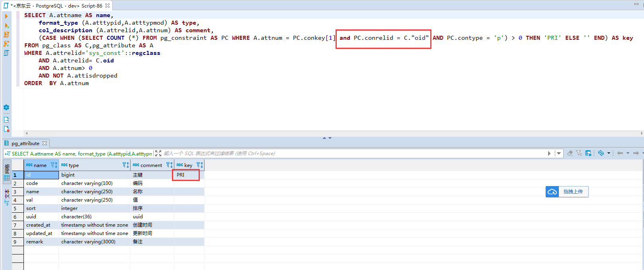Image resolution: width=644 pixels, height=270 pixels.
Task: Execute SQL statement with orange play icon
Action: coord(6,16)
